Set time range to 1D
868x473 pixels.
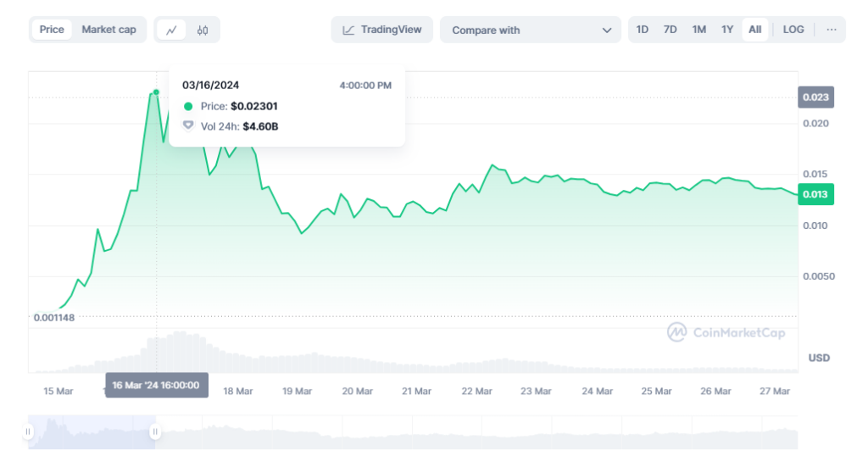[x=643, y=30]
